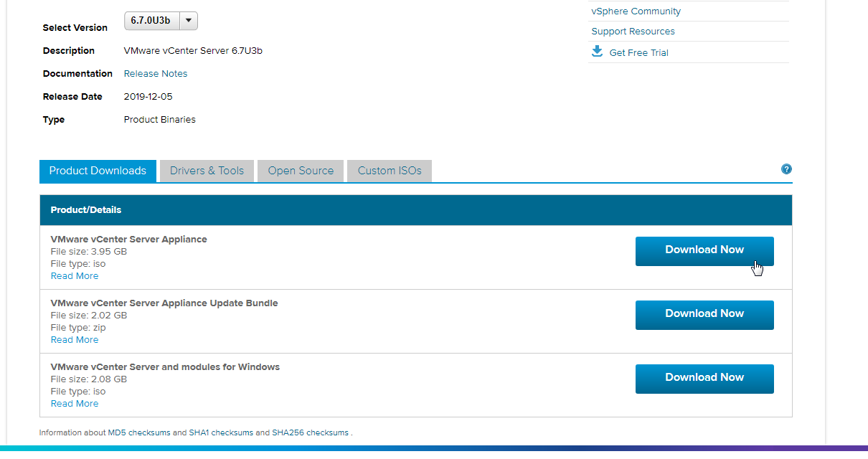Read More about Appliance Update Bundle

(x=75, y=340)
